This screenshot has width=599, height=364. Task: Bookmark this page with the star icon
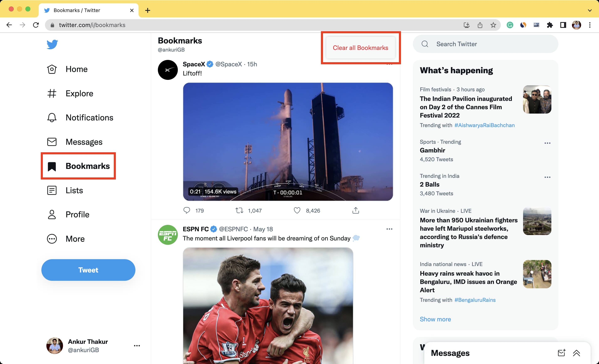493,25
